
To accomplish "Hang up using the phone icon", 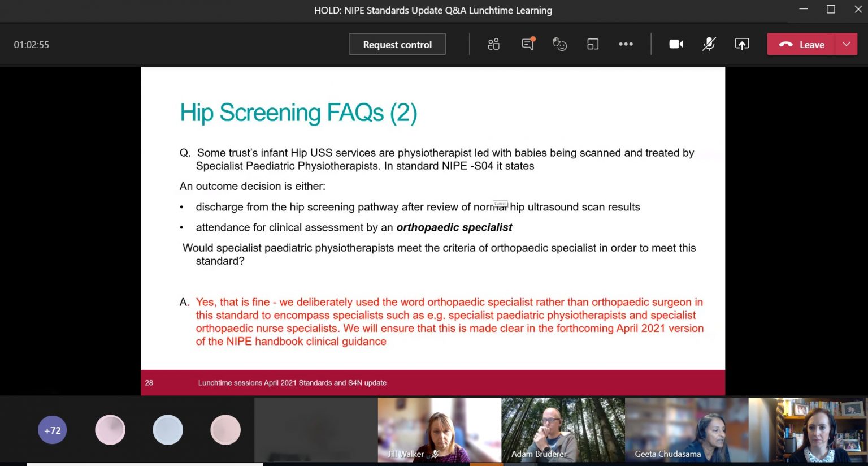I will pos(786,44).
